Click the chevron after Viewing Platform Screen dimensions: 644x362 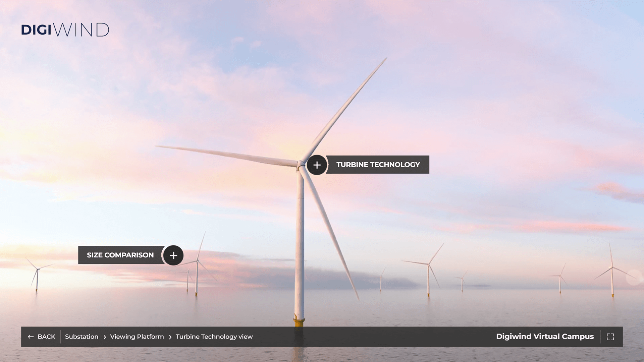click(170, 337)
